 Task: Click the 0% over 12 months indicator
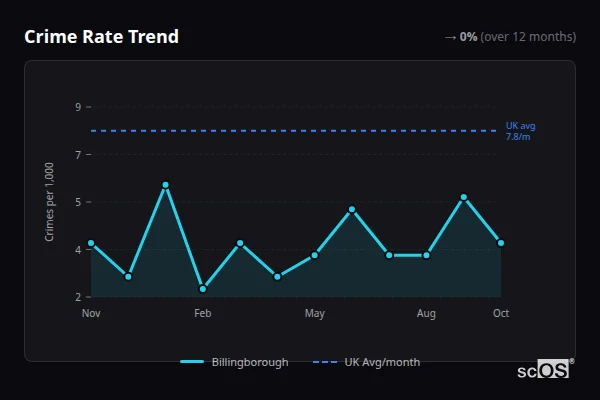(x=510, y=37)
